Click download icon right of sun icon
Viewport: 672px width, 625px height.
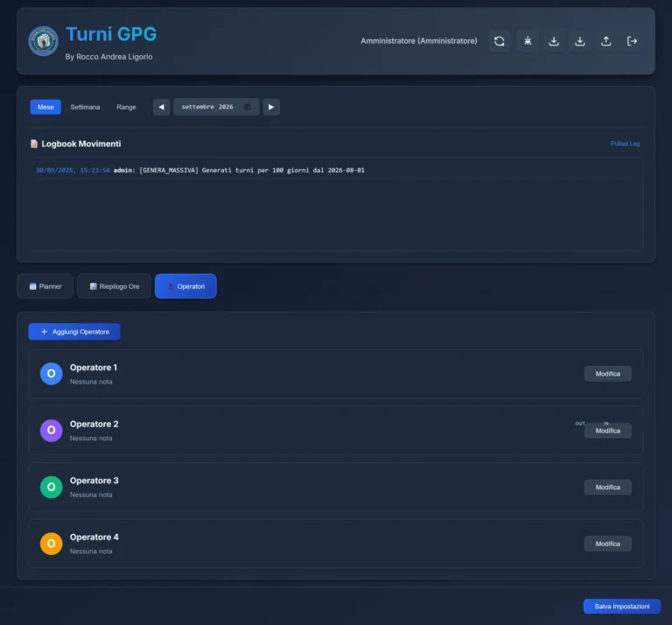pos(554,41)
